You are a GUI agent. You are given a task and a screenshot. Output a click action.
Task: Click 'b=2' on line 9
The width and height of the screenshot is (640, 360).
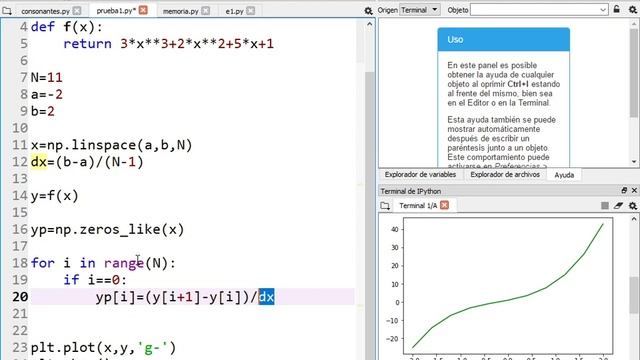coord(42,111)
